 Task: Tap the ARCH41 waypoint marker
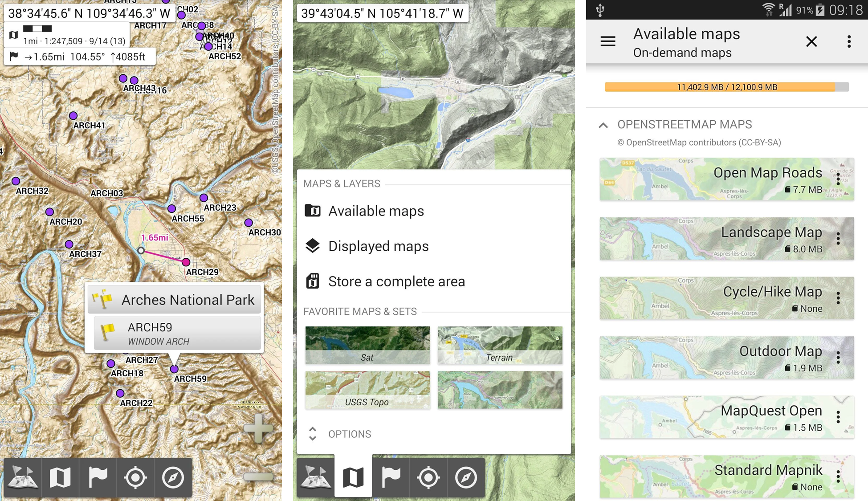[73, 116]
